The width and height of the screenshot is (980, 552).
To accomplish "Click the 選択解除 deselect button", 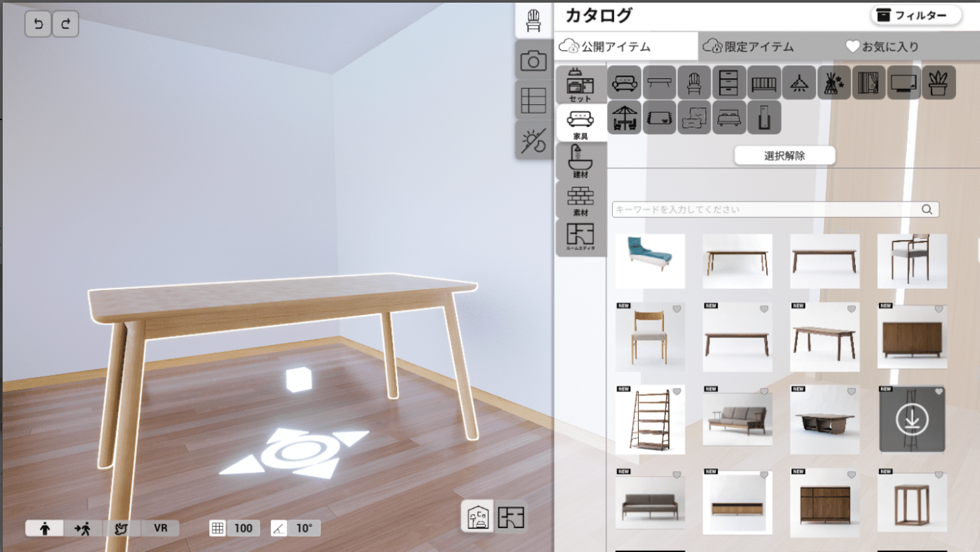I will click(x=785, y=156).
